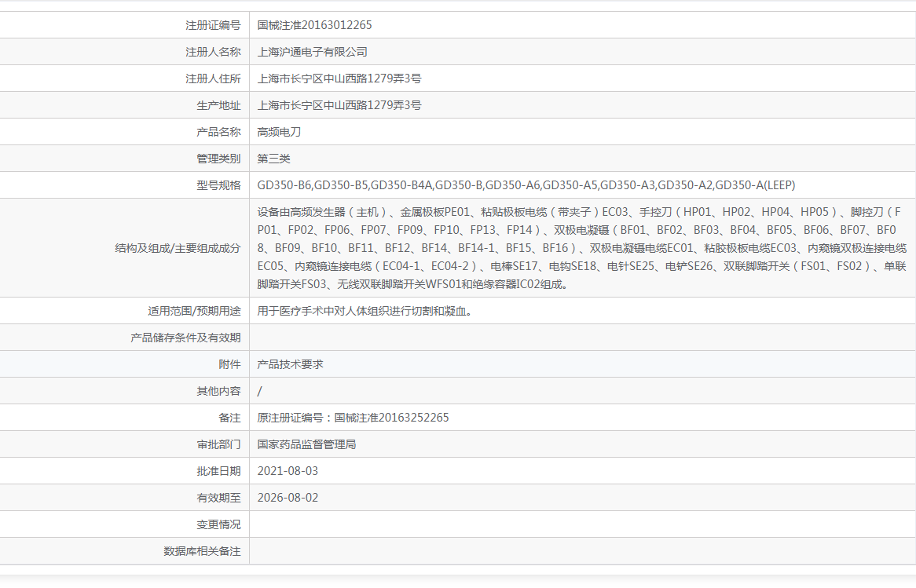Click the 审批部门 label

[x=218, y=445]
